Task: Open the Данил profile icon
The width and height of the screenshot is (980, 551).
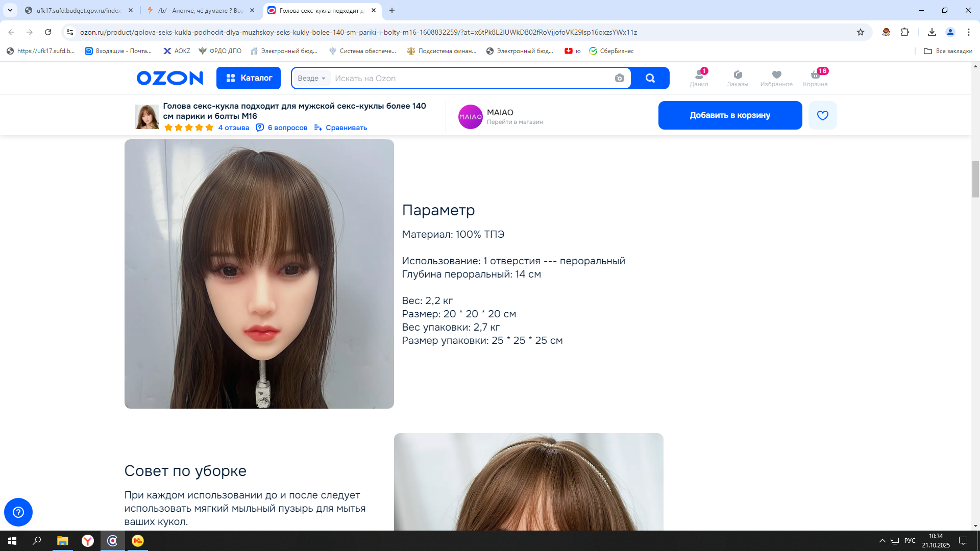Action: click(699, 78)
